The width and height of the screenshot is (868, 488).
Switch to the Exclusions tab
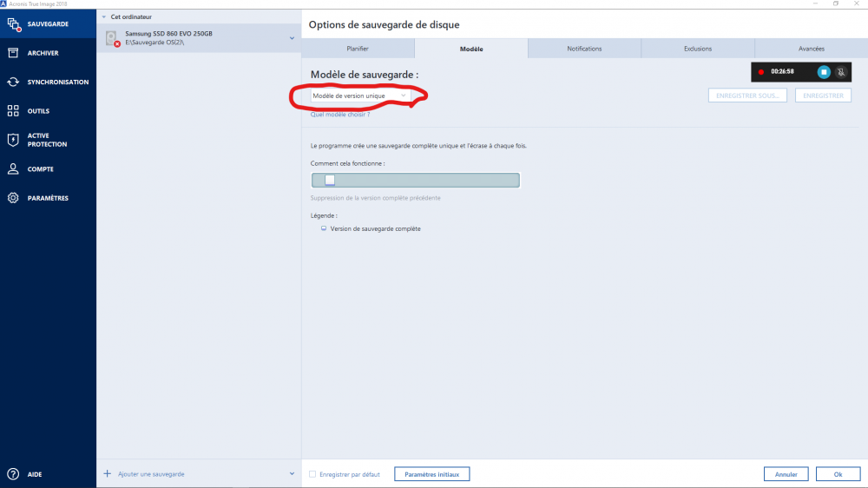pos(698,49)
